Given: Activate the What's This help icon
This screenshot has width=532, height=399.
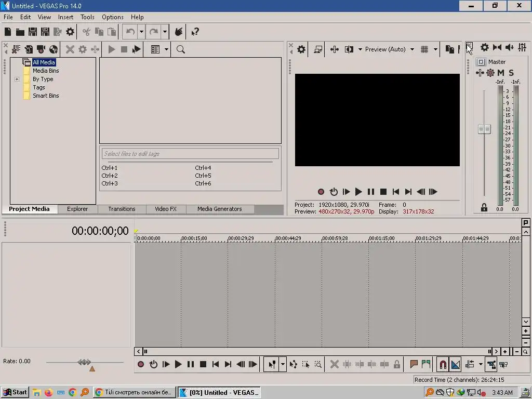Looking at the screenshot, I should coord(195,32).
